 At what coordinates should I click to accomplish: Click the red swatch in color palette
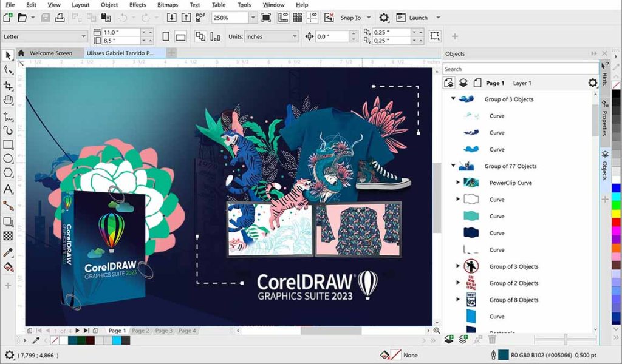[616, 222]
